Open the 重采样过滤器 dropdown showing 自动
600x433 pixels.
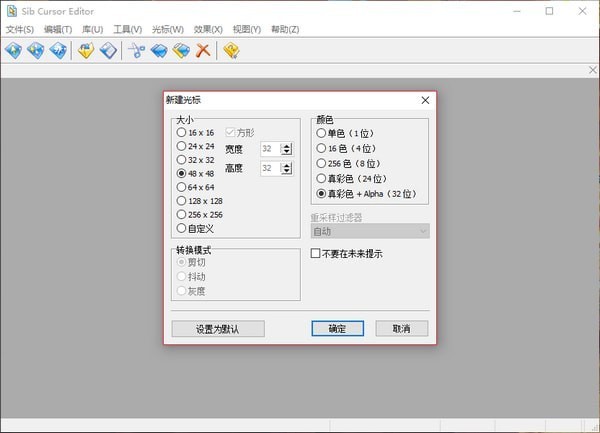click(x=370, y=231)
